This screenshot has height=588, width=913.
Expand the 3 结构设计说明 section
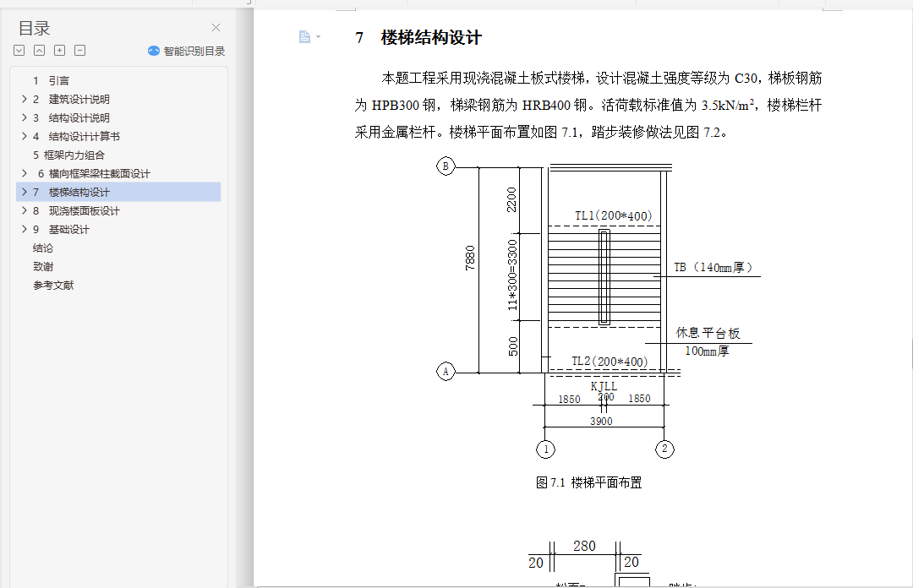tap(25, 117)
